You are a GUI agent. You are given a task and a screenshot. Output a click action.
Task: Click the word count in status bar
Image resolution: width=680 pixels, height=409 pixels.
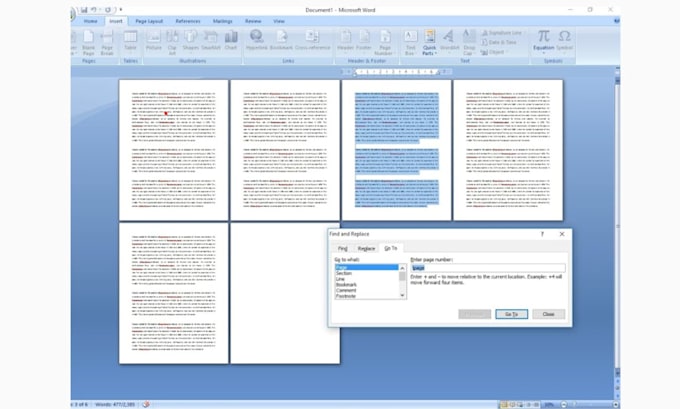point(115,404)
